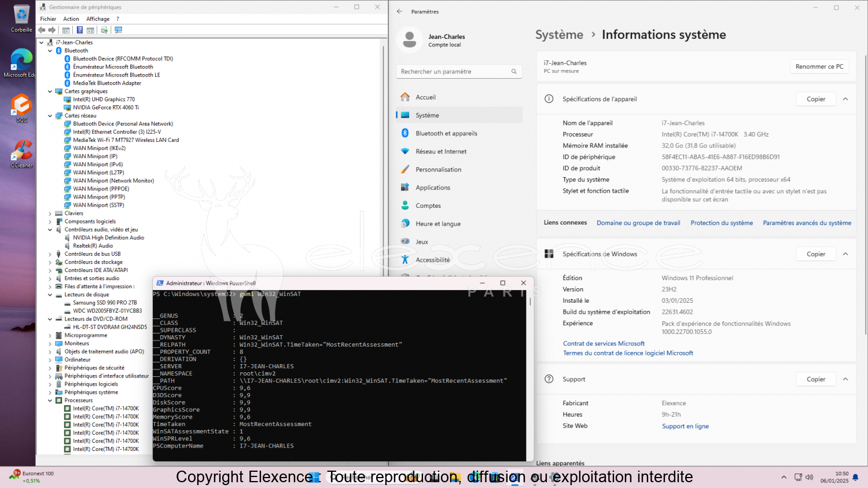This screenshot has height=488, width=868.
Task: Open the notification bell in taskbar
Action: point(855,477)
